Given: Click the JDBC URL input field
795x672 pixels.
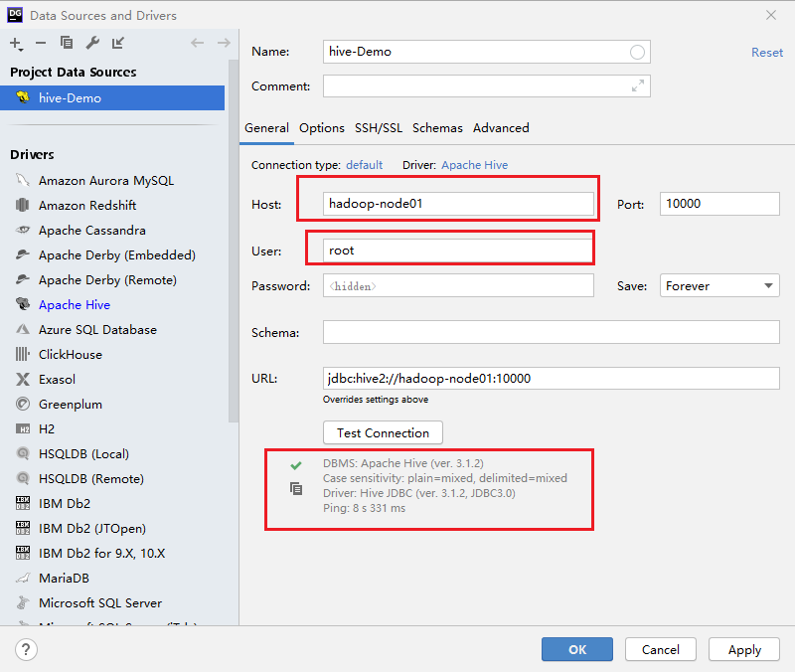Looking at the screenshot, I should (552, 379).
